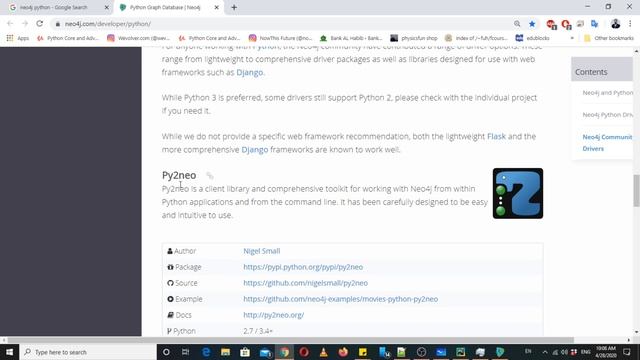
Task: Jump to Neo4j and Python in Contents
Action: [x=607, y=93]
